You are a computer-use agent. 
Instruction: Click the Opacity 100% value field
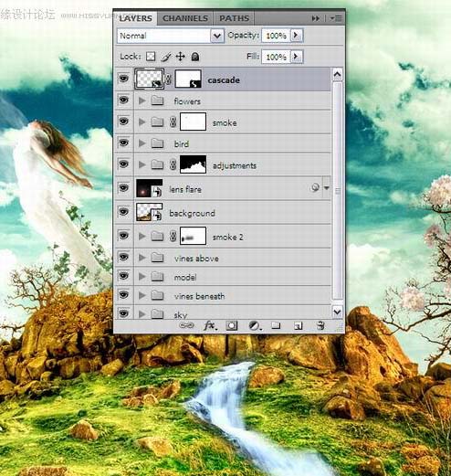click(276, 36)
